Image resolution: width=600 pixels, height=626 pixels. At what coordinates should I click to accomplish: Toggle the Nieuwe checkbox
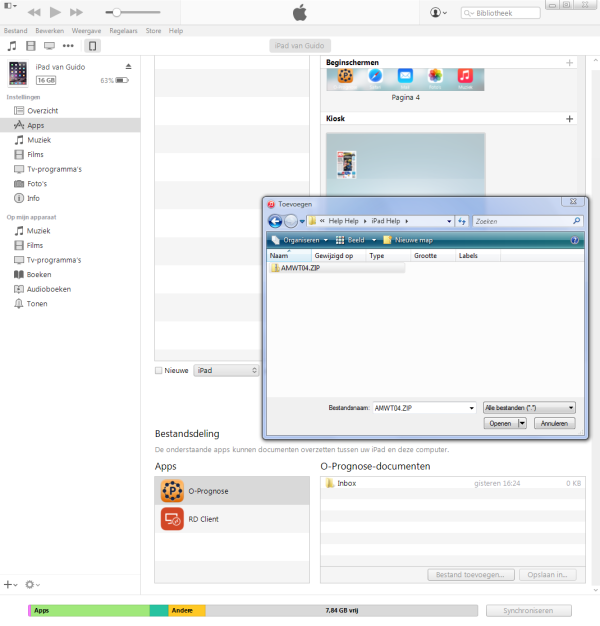158,370
